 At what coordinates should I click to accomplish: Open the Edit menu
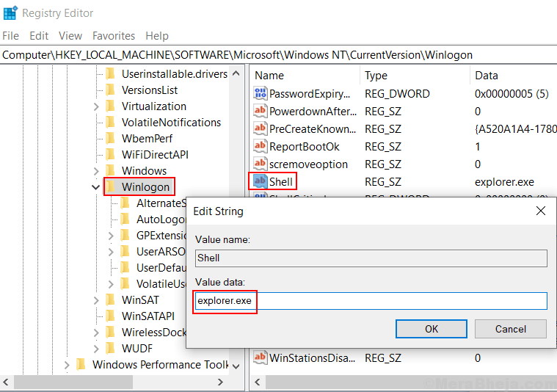click(x=39, y=36)
